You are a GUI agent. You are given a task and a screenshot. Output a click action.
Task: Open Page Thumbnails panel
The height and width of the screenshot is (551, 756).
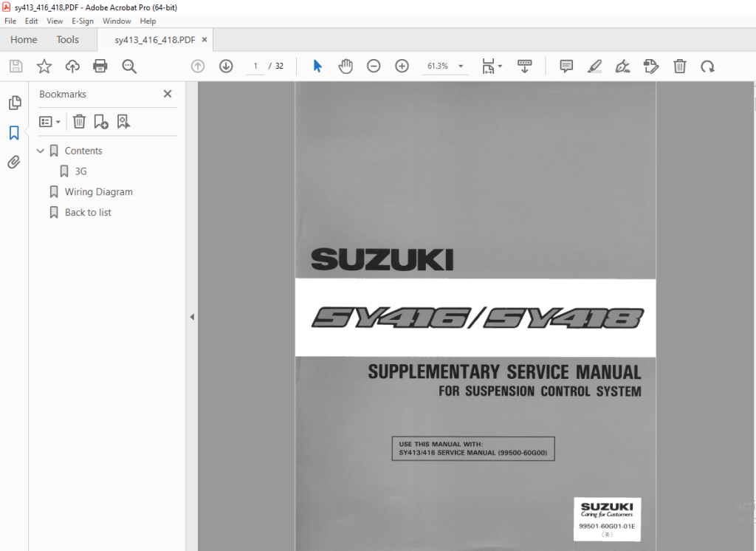point(15,102)
